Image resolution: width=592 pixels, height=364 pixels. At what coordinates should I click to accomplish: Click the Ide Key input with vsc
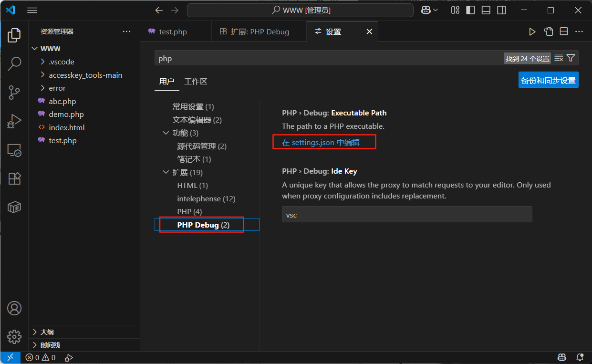point(407,215)
